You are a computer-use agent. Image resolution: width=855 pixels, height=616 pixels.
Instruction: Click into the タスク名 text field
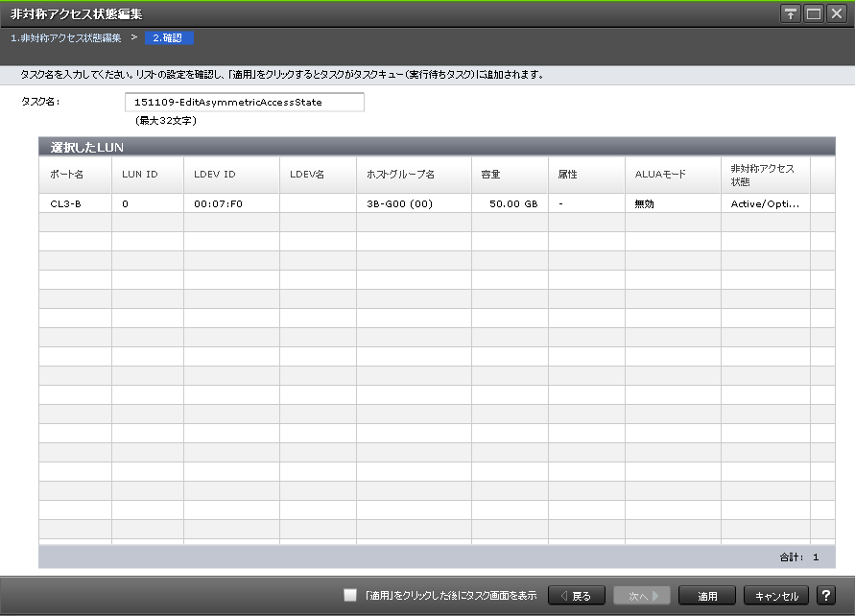(245, 102)
